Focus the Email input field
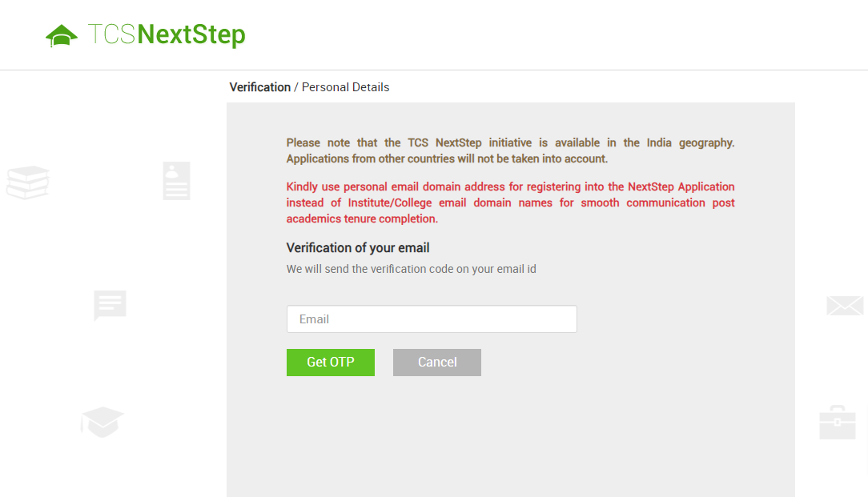This screenshot has width=868, height=497. 432,319
